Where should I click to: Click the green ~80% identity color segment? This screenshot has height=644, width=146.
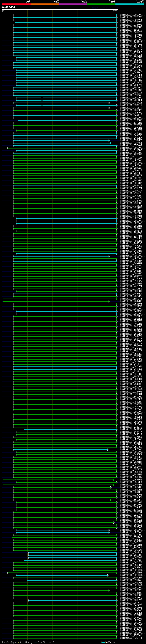[101, 4]
